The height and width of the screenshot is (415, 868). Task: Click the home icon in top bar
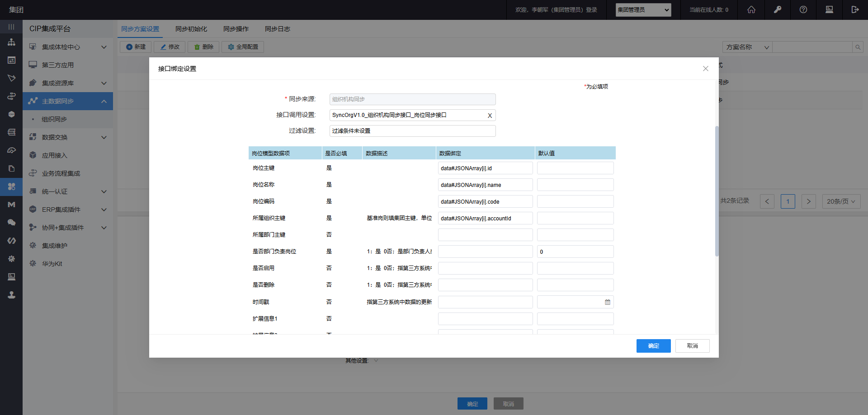tap(751, 9)
